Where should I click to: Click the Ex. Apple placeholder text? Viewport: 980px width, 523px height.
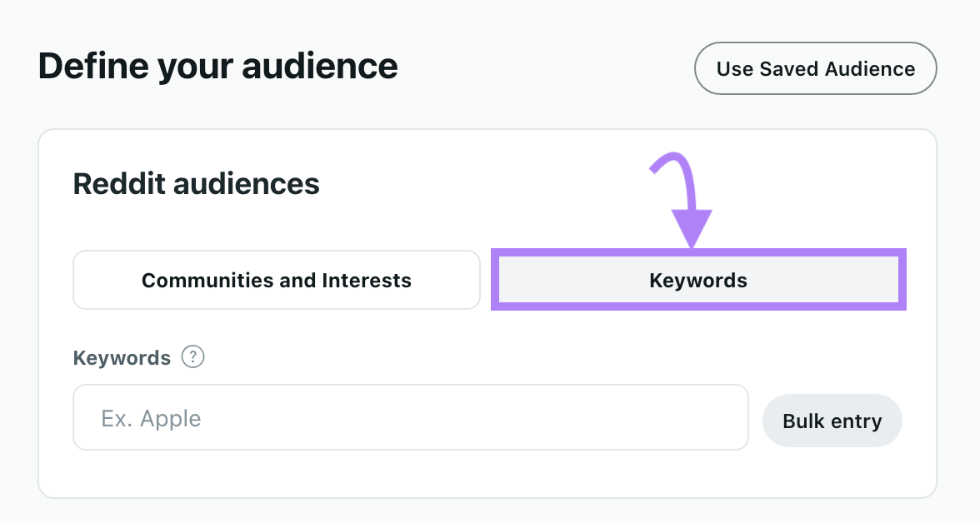pos(151,418)
